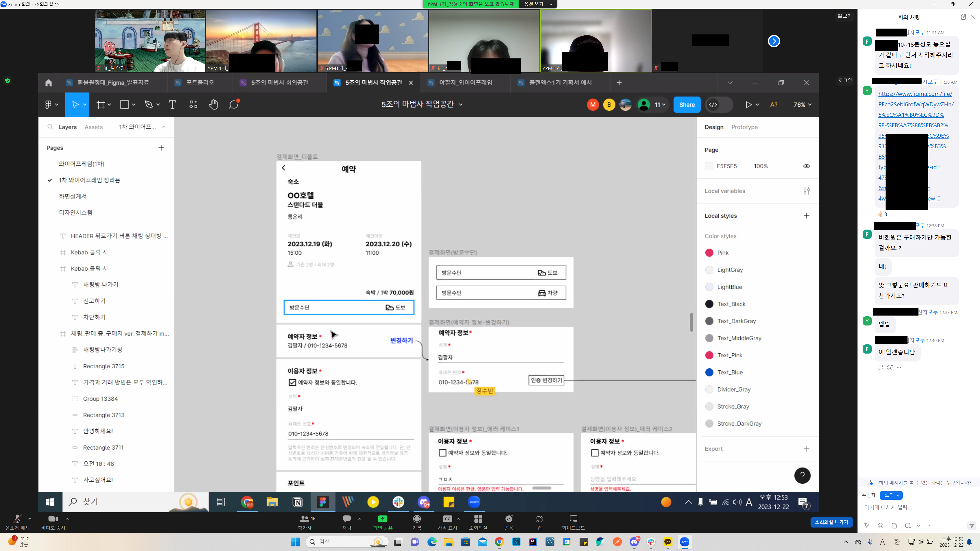Click the Pink color style swatch
The width and height of the screenshot is (980, 551).
[x=709, y=253]
